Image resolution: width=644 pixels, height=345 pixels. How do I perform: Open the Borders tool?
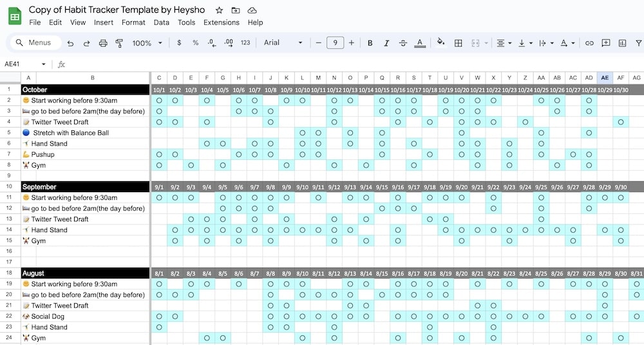(x=459, y=43)
